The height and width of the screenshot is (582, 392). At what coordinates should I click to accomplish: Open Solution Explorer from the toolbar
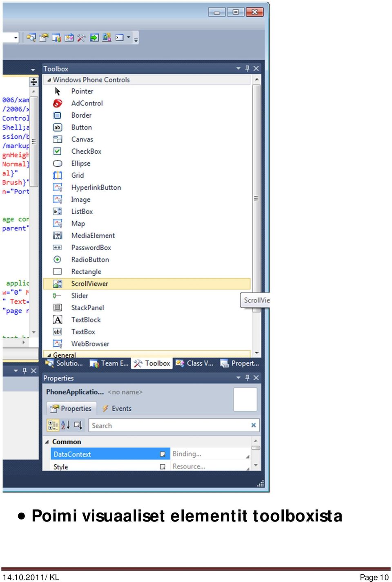(x=31, y=38)
